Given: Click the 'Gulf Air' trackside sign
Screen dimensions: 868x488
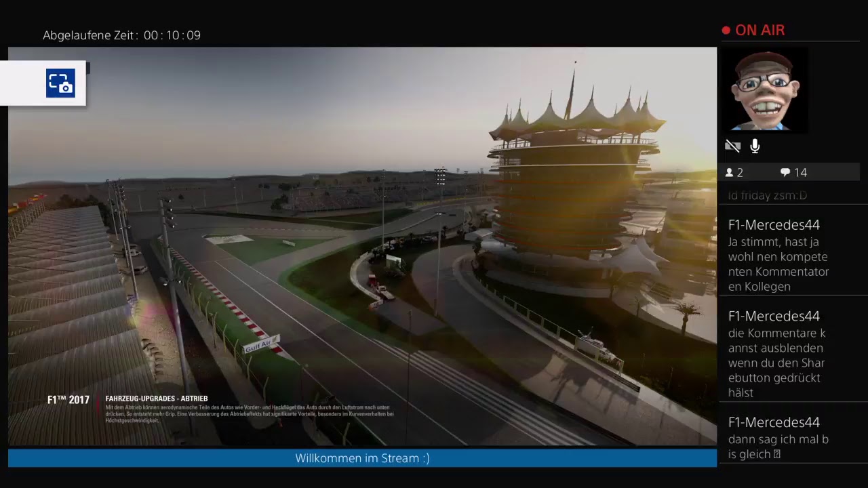Looking at the screenshot, I should click(x=261, y=344).
